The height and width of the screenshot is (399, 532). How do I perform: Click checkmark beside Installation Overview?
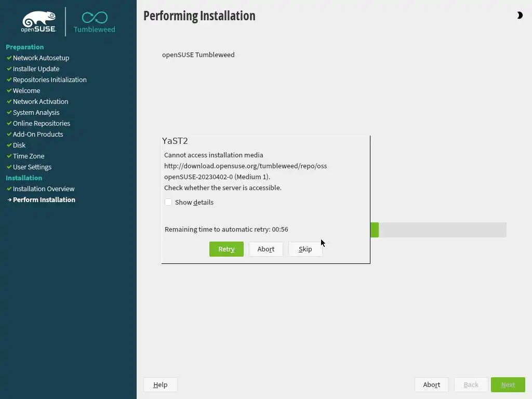coord(9,189)
